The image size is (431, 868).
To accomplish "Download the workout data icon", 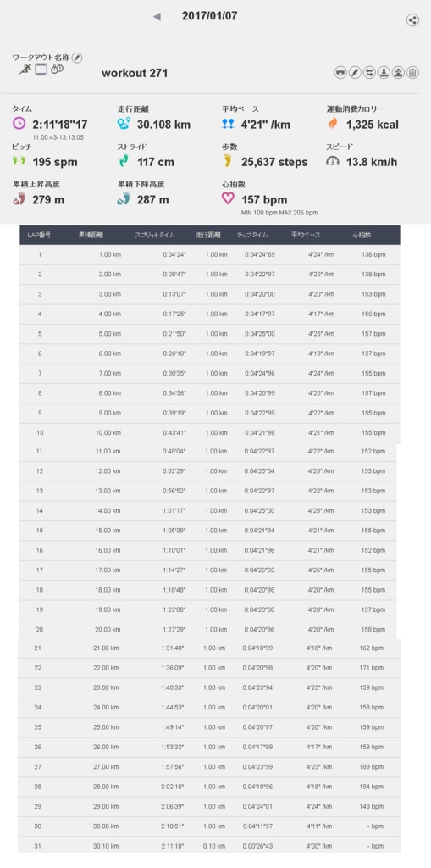I will (384, 73).
